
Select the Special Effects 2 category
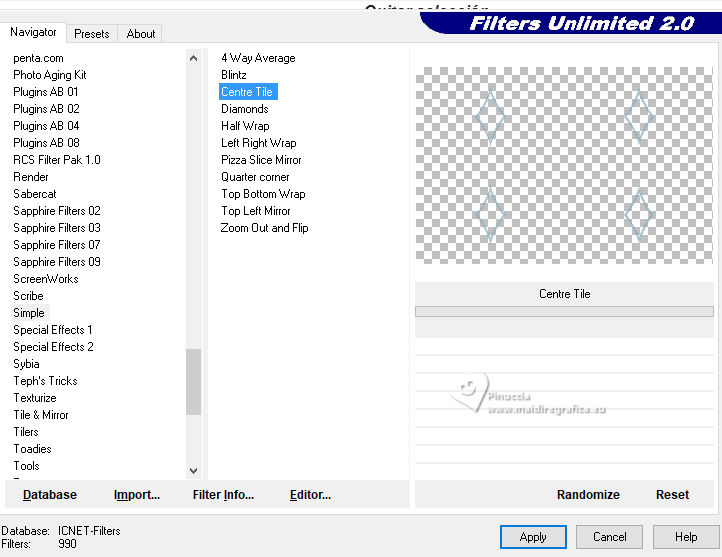[53, 347]
